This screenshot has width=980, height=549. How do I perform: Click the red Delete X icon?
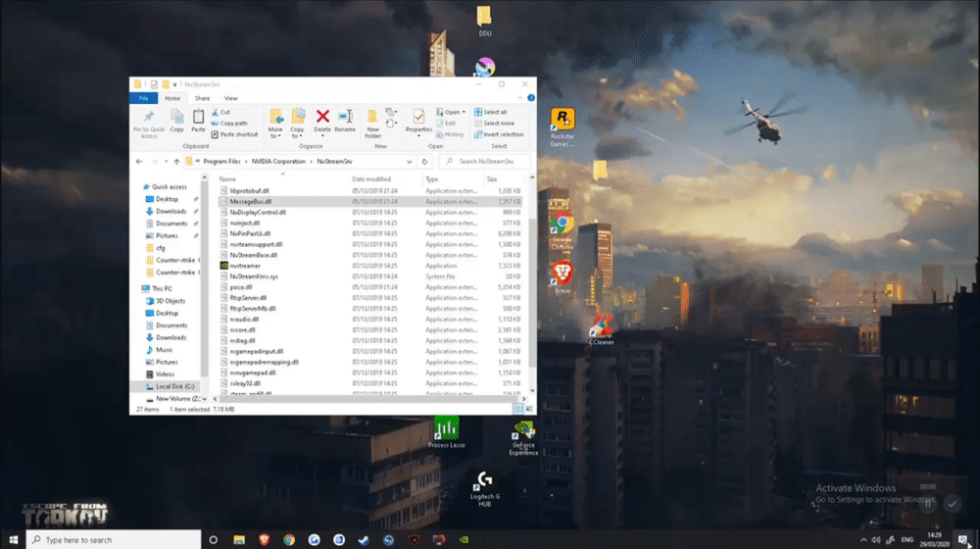(x=322, y=117)
